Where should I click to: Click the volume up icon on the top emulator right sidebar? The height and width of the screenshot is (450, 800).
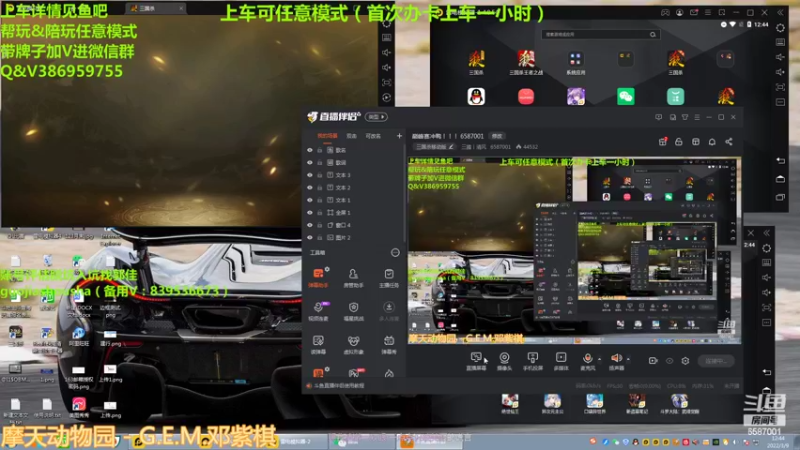781,57
